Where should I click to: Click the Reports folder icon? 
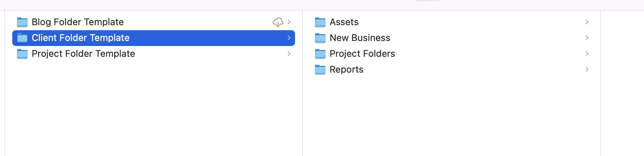click(x=320, y=70)
